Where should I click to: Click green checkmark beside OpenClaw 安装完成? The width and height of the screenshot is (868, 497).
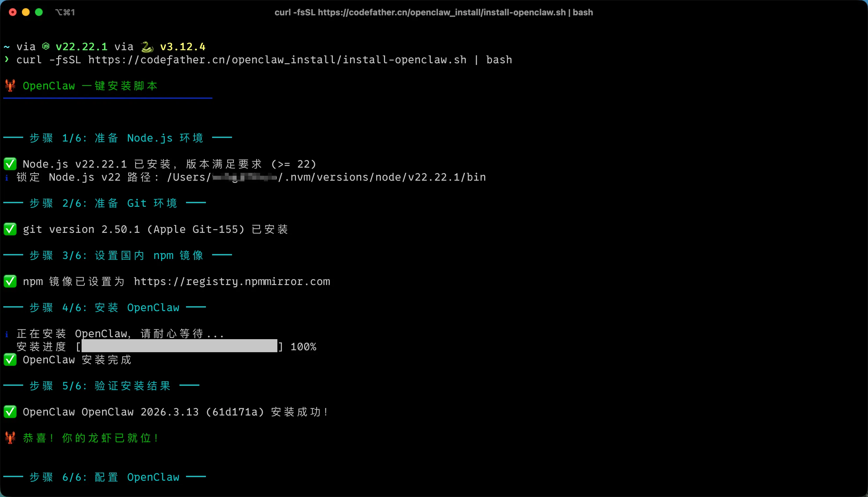[x=10, y=359]
